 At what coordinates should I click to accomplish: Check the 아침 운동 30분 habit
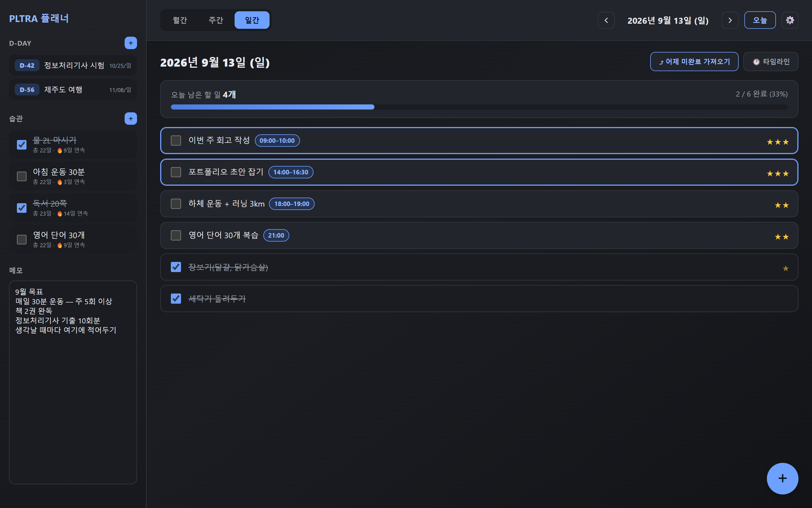click(x=22, y=176)
